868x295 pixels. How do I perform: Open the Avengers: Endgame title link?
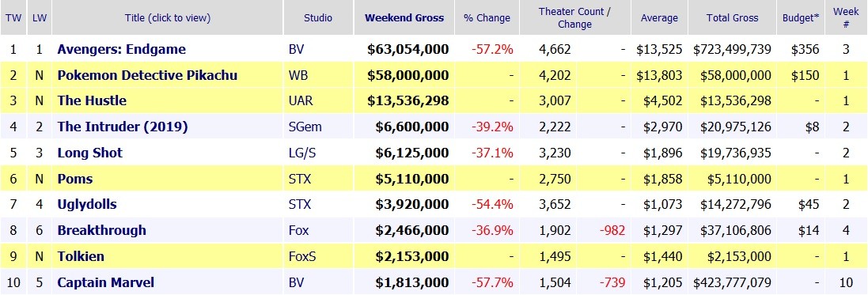(121, 49)
